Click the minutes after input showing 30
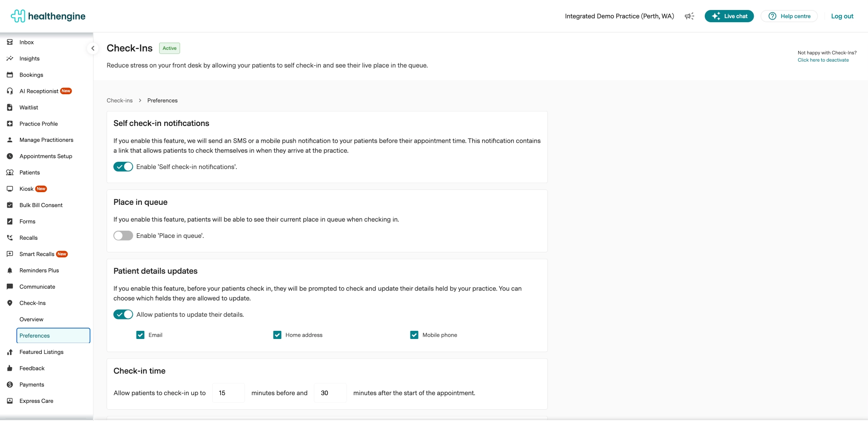The image size is (868, 421). pos(330,393)
